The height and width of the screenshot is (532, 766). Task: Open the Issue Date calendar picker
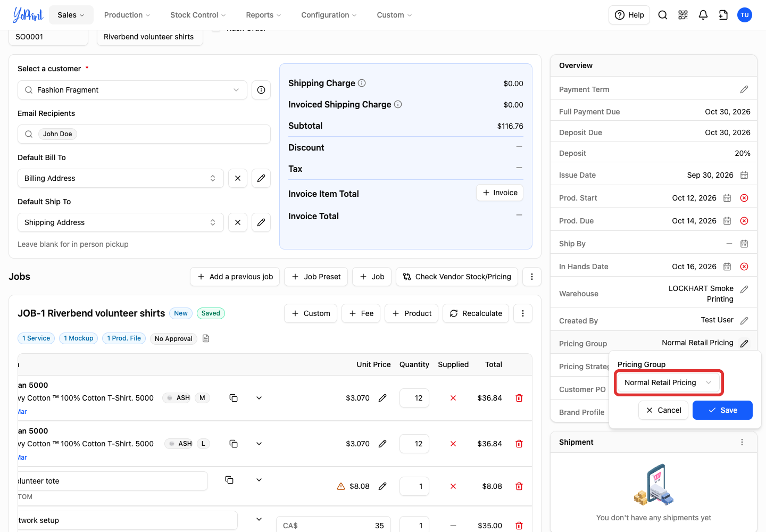click(x=744, y=175)
